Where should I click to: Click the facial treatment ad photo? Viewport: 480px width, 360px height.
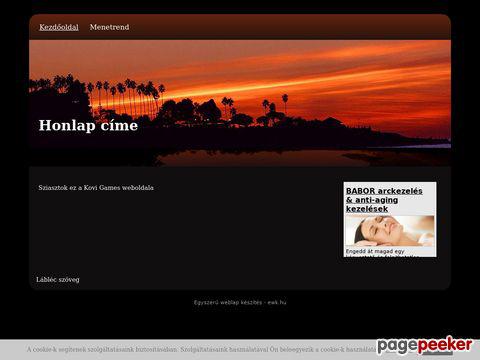[390, 231]
